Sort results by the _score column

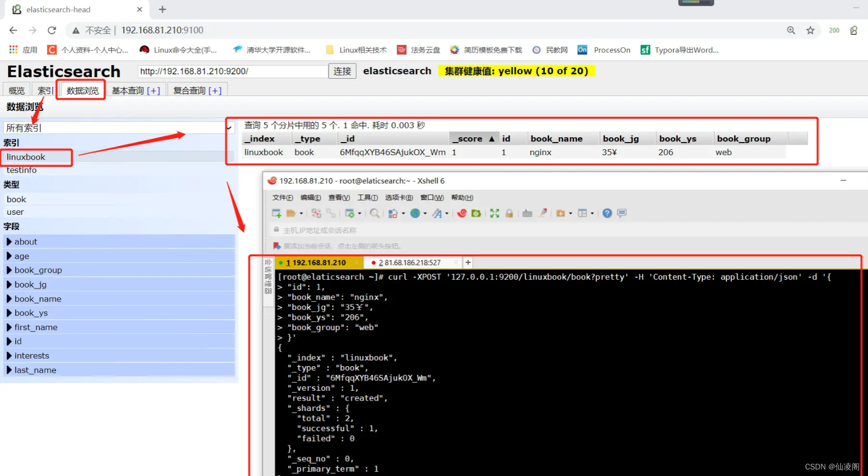coord(473,139)
